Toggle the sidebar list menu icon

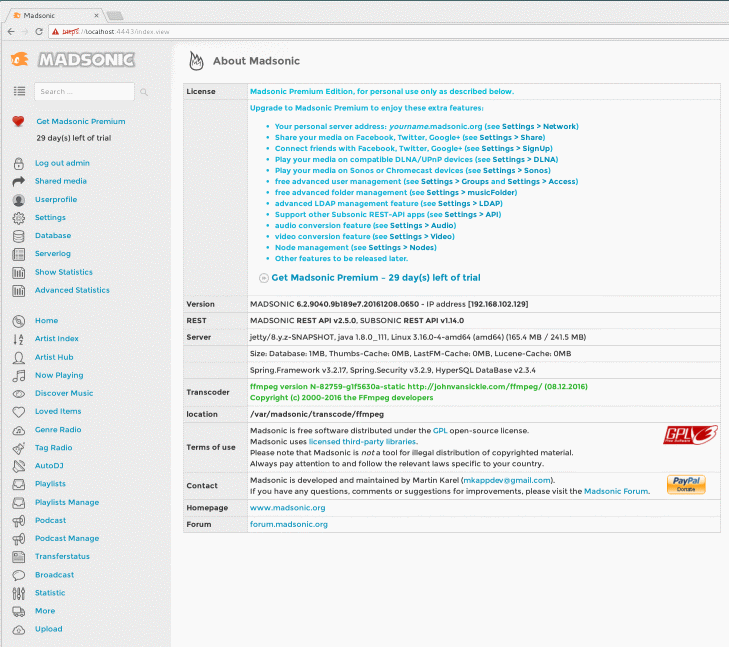[x=19, y=91]
